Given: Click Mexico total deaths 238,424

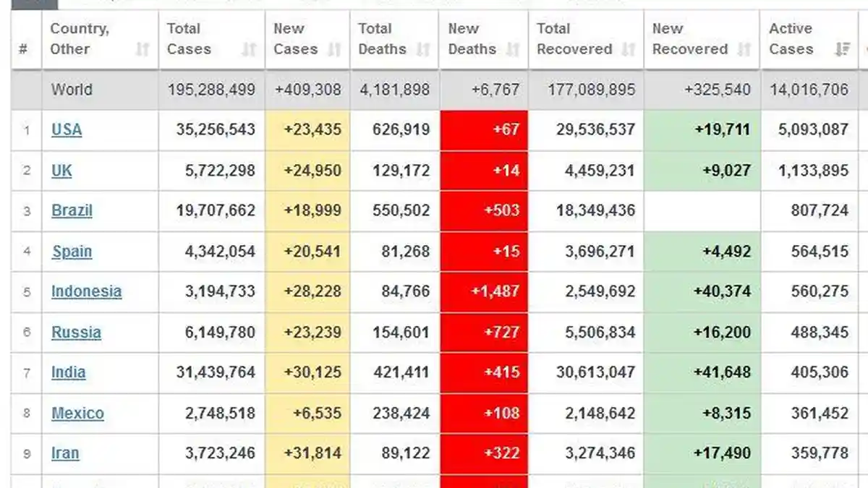Looking at the screenshot, I should (401, 414).
